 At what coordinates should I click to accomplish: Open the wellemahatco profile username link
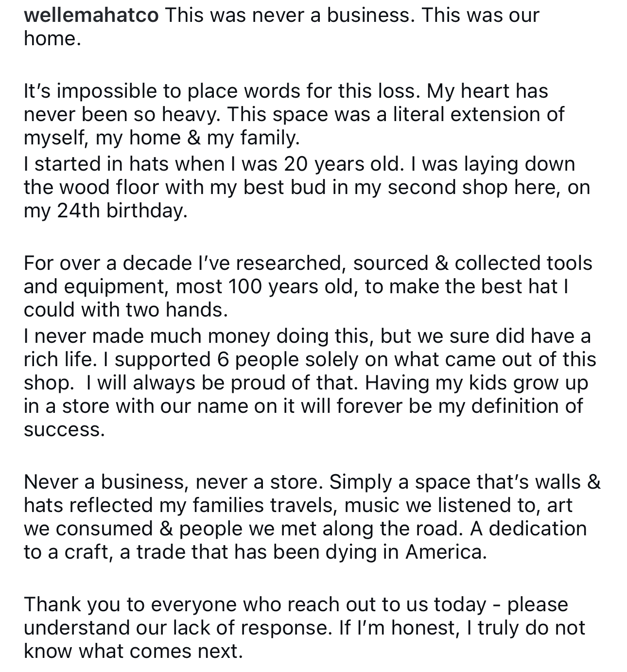91,15
